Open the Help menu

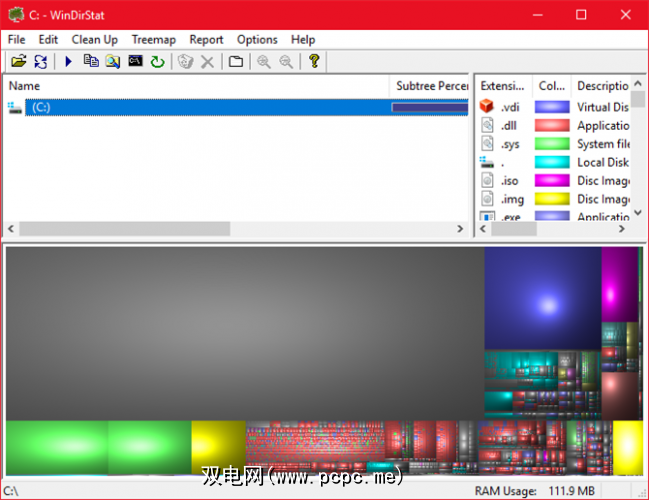[303, 40]
